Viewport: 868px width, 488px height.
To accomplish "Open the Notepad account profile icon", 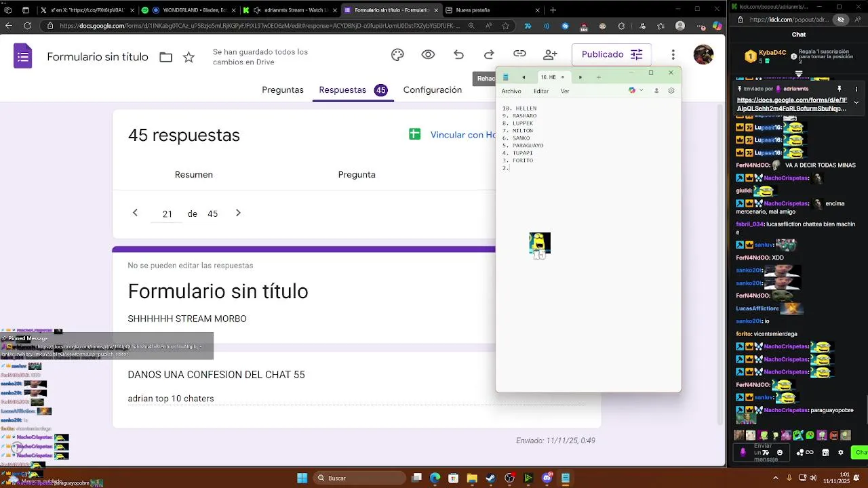I will pyautogui.click(x=656, y=91).
